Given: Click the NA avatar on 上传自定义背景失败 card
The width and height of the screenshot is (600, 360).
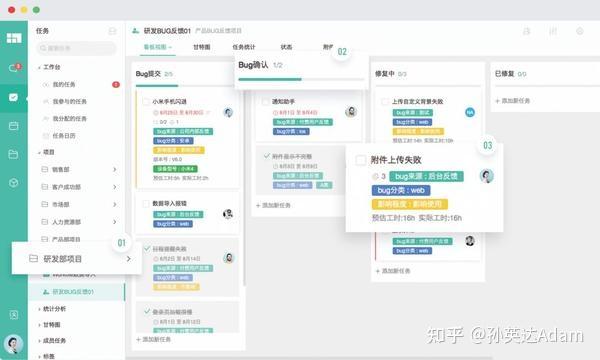Looking at the screenshot, I should click(x=470, y=112).
